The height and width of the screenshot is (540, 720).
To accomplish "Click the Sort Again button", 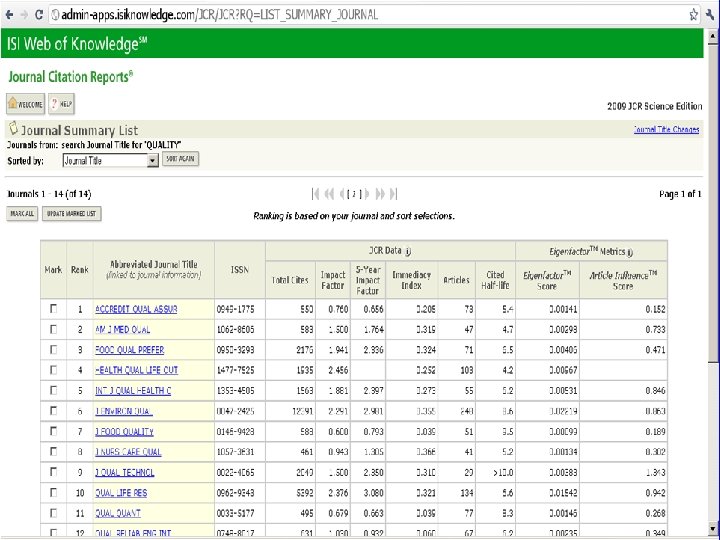I will tap(180, 159).
